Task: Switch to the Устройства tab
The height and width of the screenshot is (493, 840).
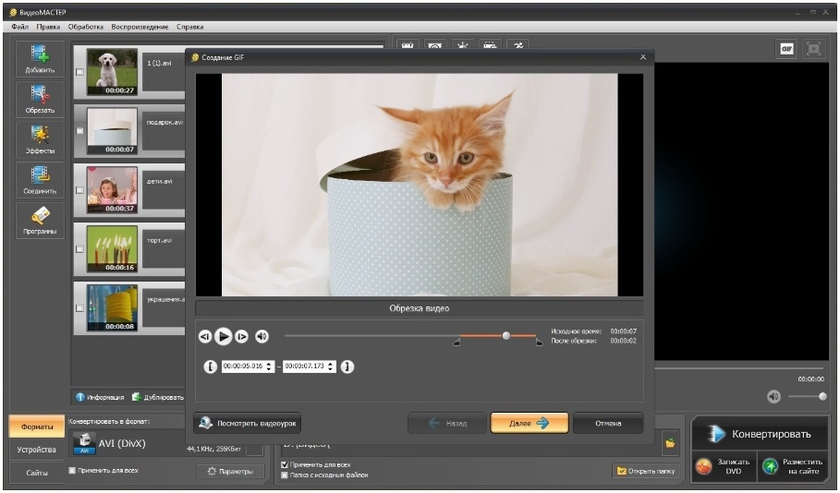Action: 37,449
